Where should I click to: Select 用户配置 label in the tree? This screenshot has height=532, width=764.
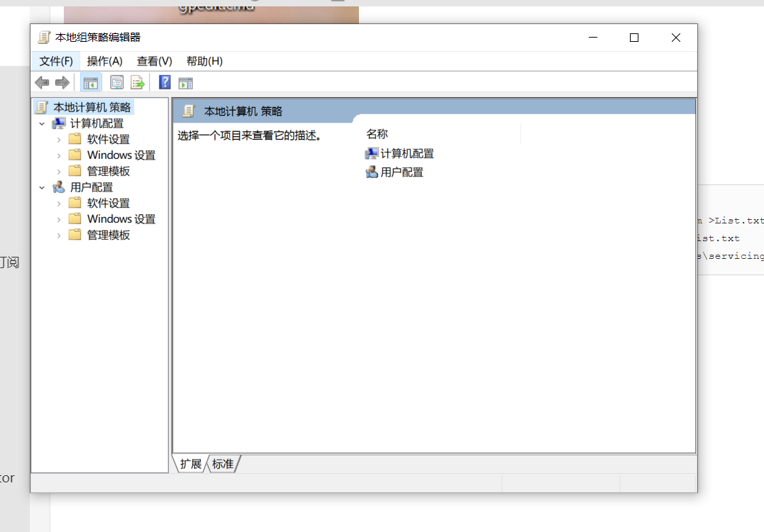[x=91, y=187]
